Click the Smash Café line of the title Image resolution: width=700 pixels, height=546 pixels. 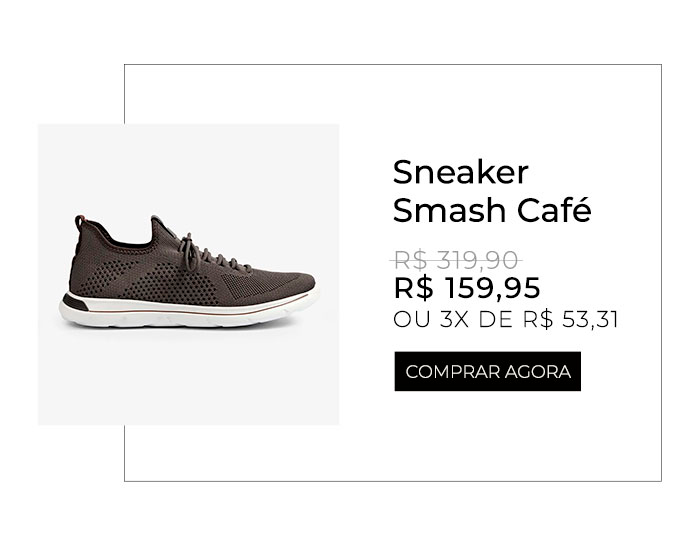[x=492, y=210]
